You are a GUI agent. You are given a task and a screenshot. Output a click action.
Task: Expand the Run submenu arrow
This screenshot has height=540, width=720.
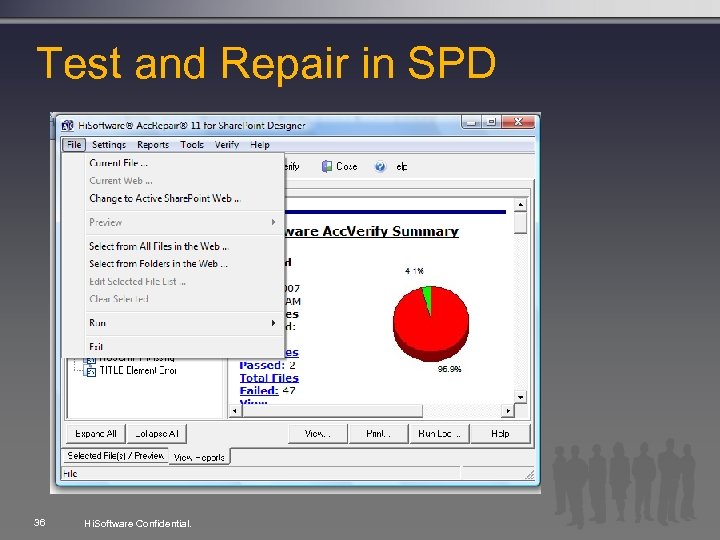coord(273,323)
